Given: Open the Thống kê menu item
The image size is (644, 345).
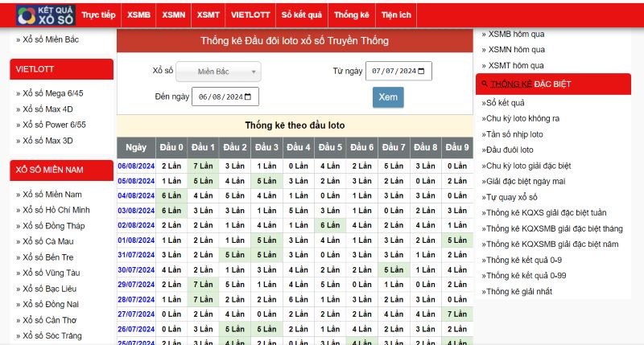Looking at the screenshot, I should click(351, 14).
